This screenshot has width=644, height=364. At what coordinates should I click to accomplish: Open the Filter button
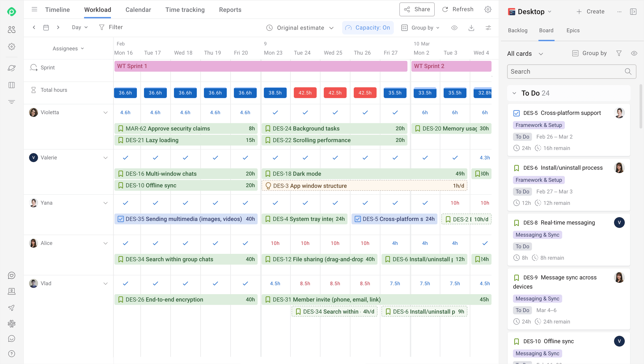(111, 27)
